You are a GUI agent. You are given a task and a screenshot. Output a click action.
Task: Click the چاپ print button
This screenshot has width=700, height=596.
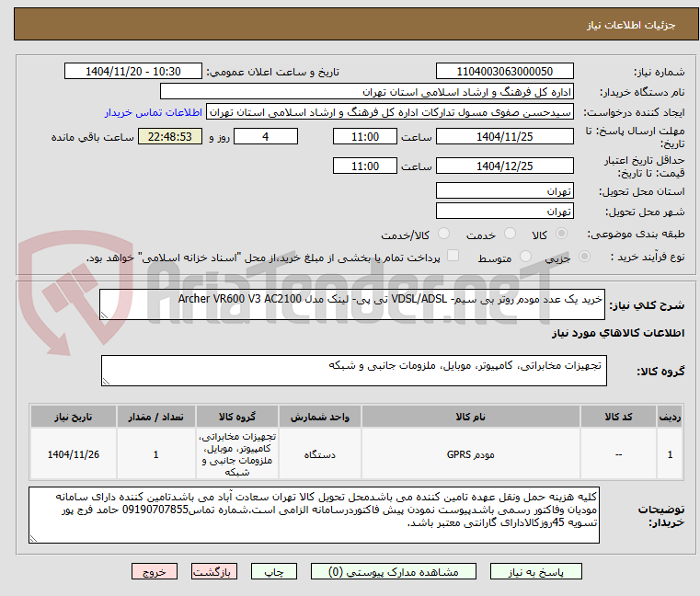click(274, 571)
